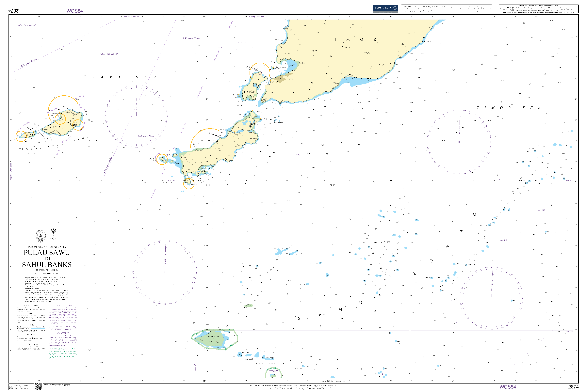This screenshot has height=392, width=587.
Task: Click the Kupang town name
Action: (x=289, y=79)
